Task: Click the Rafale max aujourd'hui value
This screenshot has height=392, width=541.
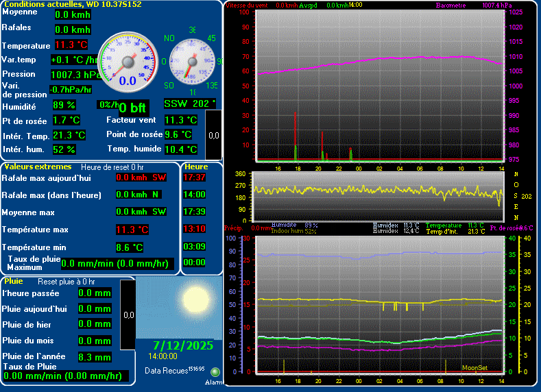Action: point(141,177)
